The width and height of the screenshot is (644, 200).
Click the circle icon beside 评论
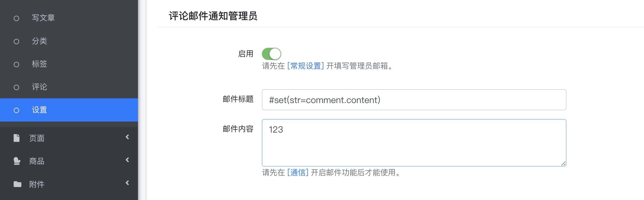point(17,87)
